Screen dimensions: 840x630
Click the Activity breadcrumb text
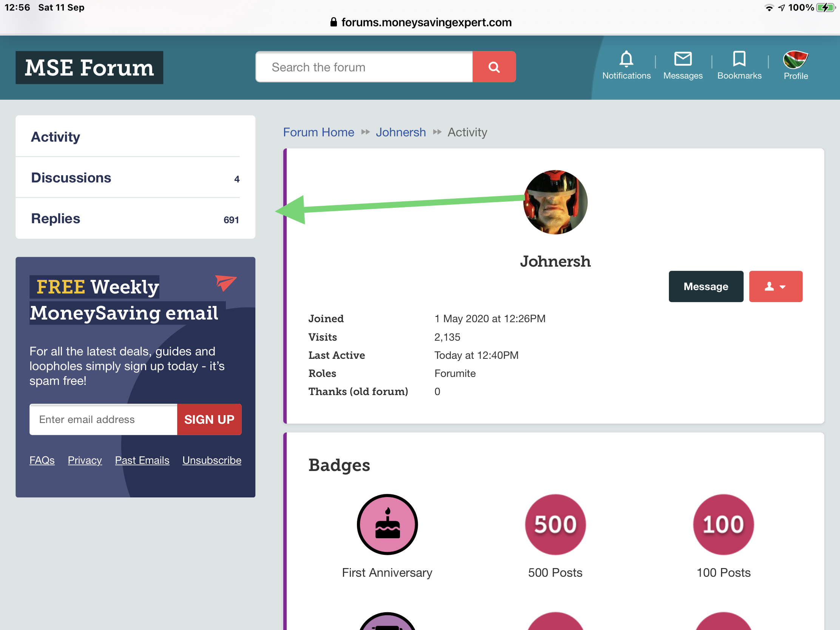(467, 132)
